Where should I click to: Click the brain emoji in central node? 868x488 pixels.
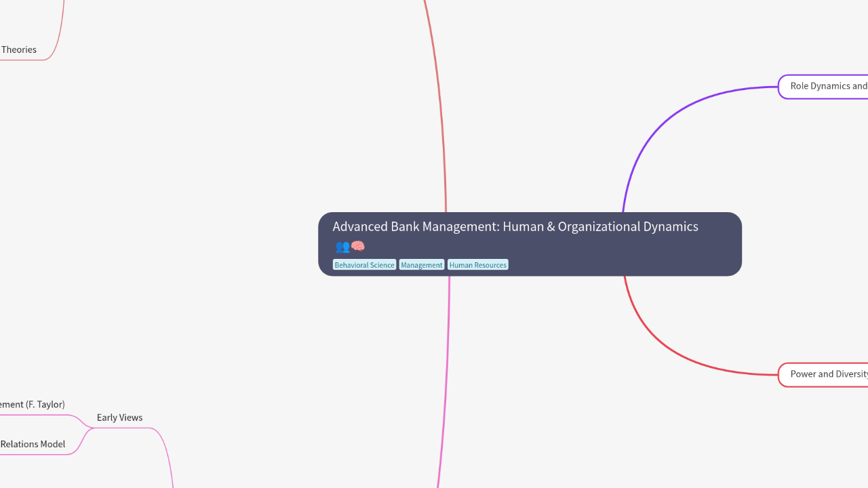pos(357,246)
